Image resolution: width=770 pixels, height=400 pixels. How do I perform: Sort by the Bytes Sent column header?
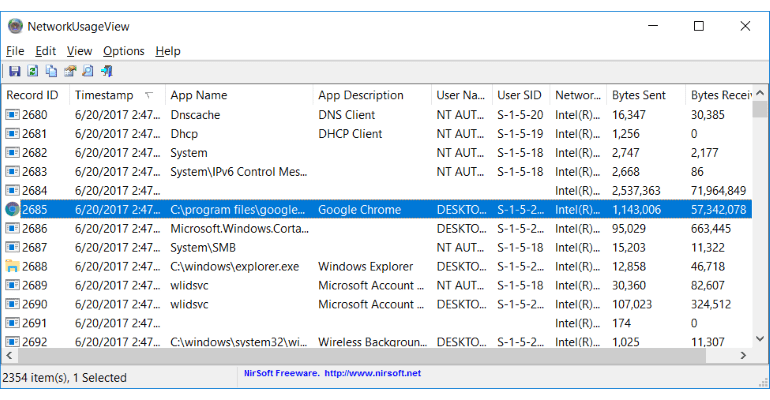point(639,95)
